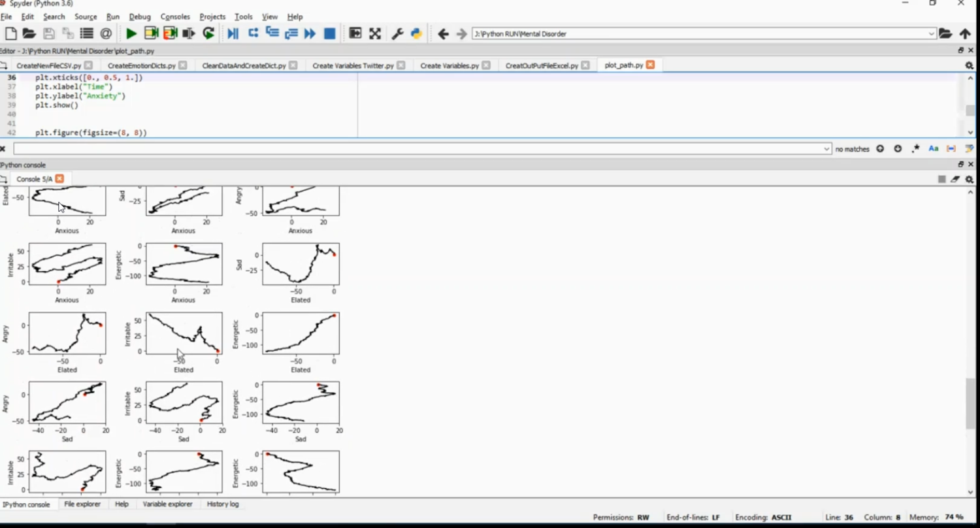Run the current file with the green play button
The height and width of the screenshot is (528, 980).
pos(131,33)
